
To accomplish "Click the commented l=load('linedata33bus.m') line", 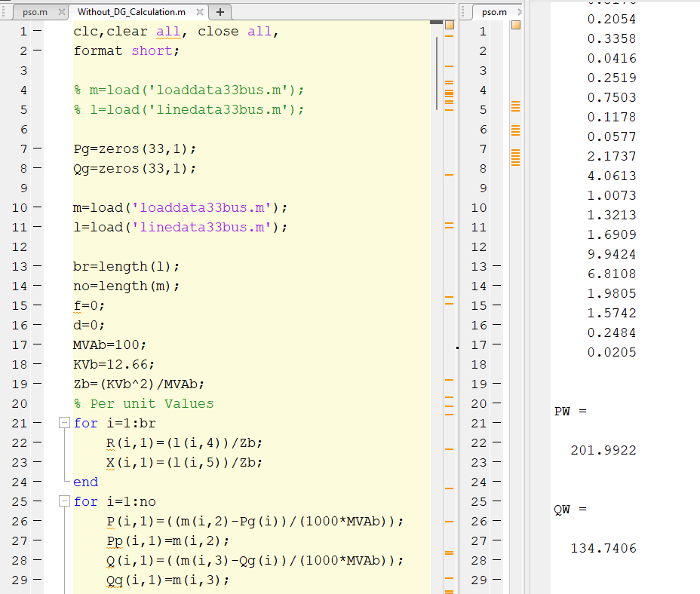I will pyautogui.click(x=189, y=110).
